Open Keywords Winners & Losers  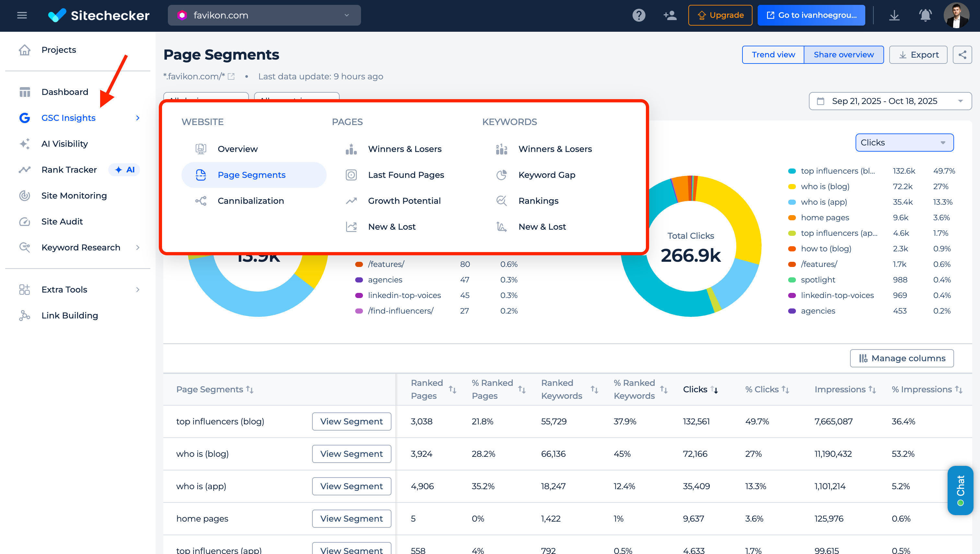(x=555, y=149)
